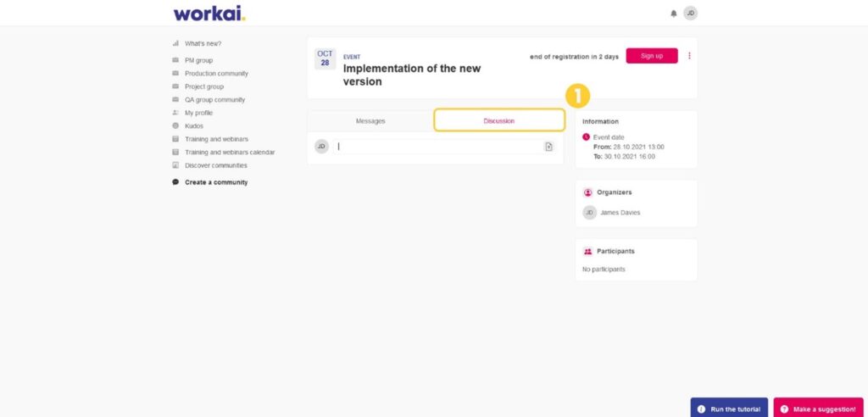Click the three-dot event options menu

pyautogui.click(x=689, y=55)
